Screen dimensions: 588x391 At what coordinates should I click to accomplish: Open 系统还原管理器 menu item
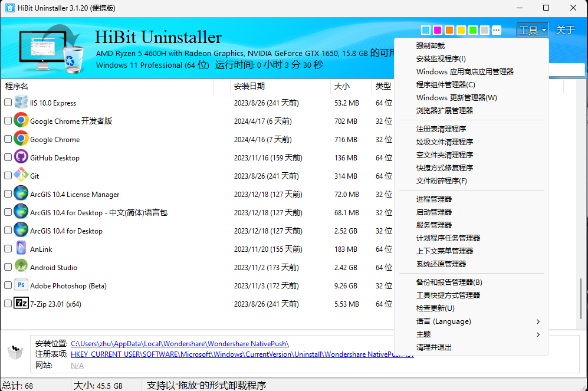tap(471, 264)
